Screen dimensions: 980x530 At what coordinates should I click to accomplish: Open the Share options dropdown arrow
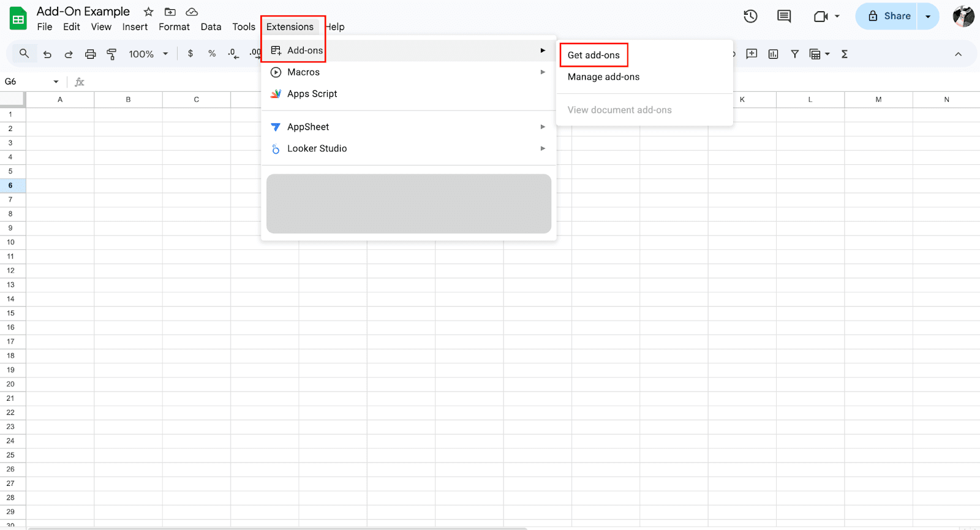[x=928, y=17]
